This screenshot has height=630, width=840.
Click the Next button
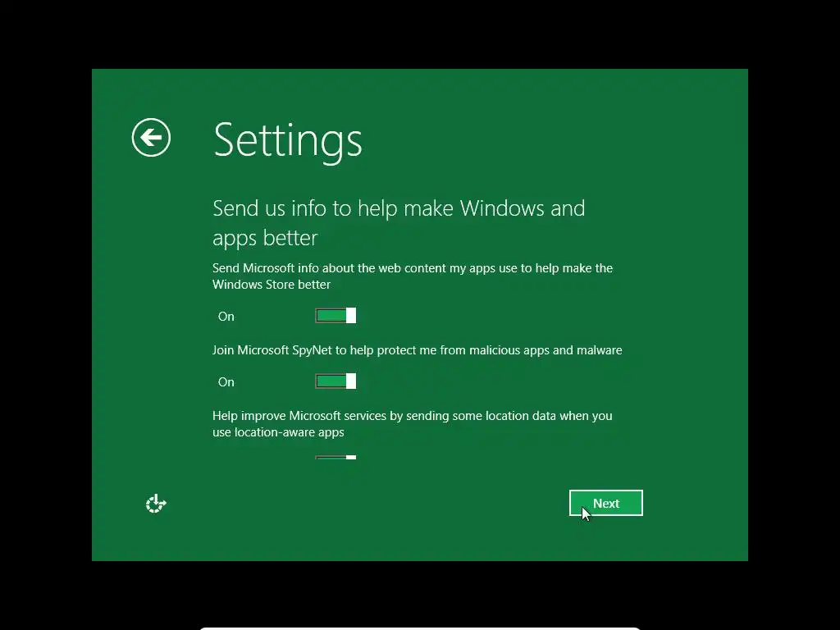point(606,503)
